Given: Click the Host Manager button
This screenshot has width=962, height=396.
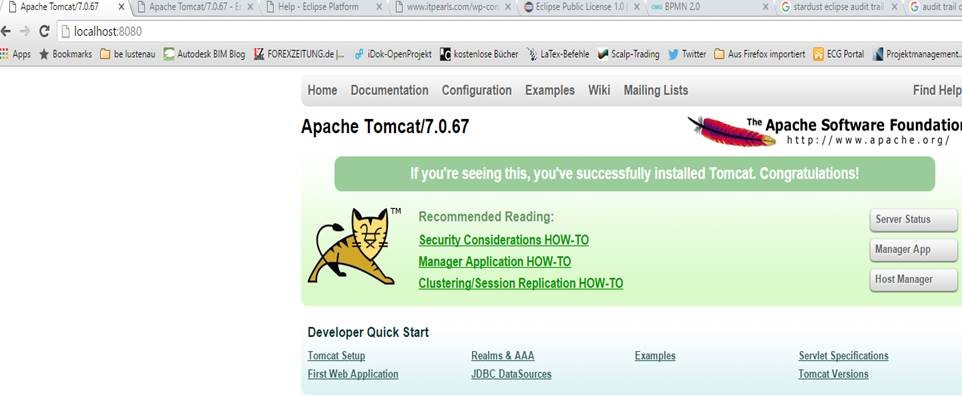Looking at the screenshot, I should click(914, 280).
